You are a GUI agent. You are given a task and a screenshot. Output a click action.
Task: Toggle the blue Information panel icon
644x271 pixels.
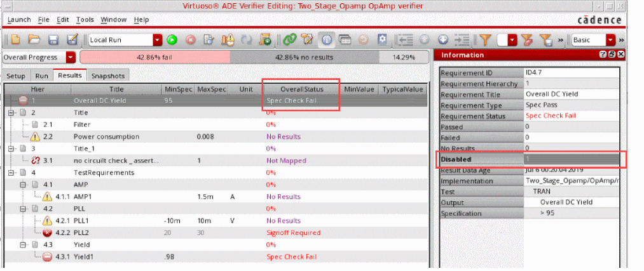click(x=327, y=40)
